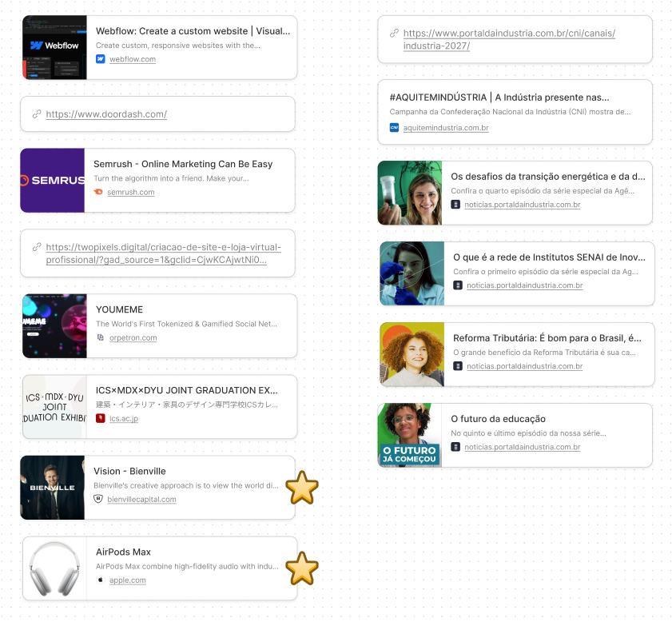Open noticias link on Reforma Tributária card
The height and width of the screenshot is (622, 672).
coord(524,366)
